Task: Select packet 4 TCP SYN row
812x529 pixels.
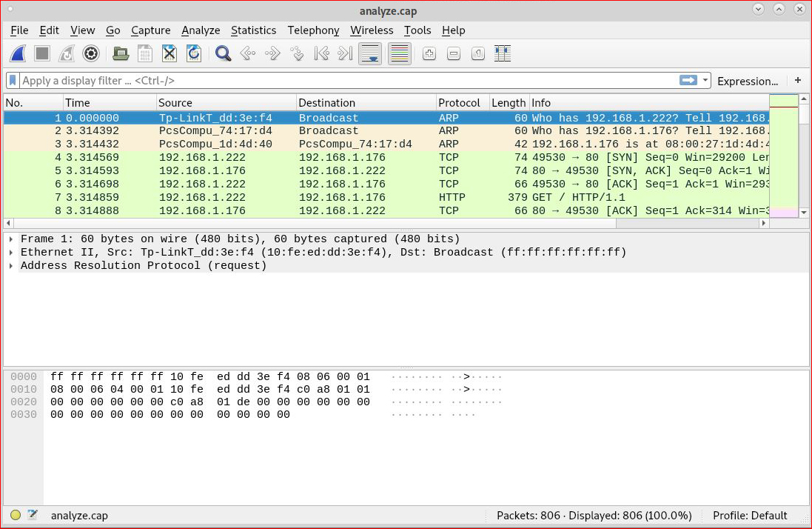Action: (386, 158)
